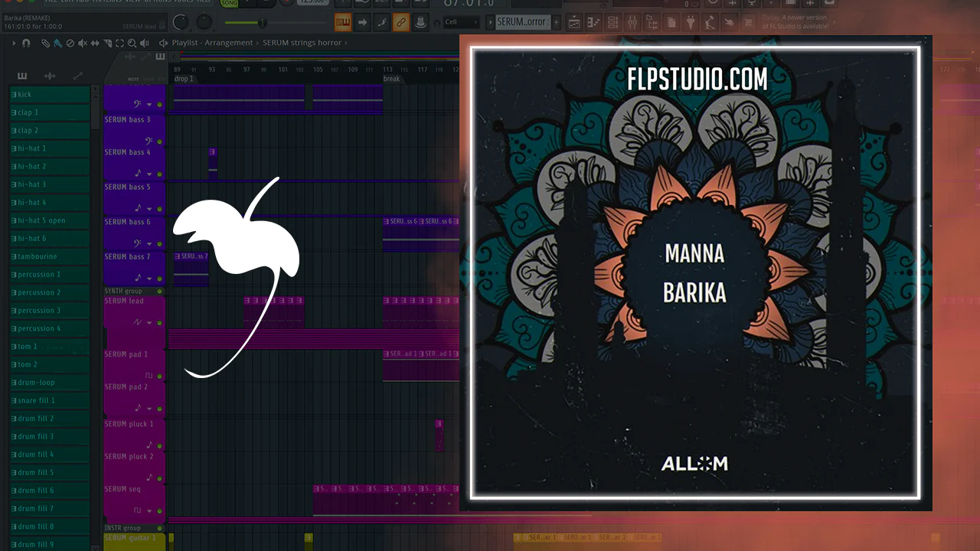Mute the SERUM pluck 1 track
The image size is (980, 551).
point(159,445)
